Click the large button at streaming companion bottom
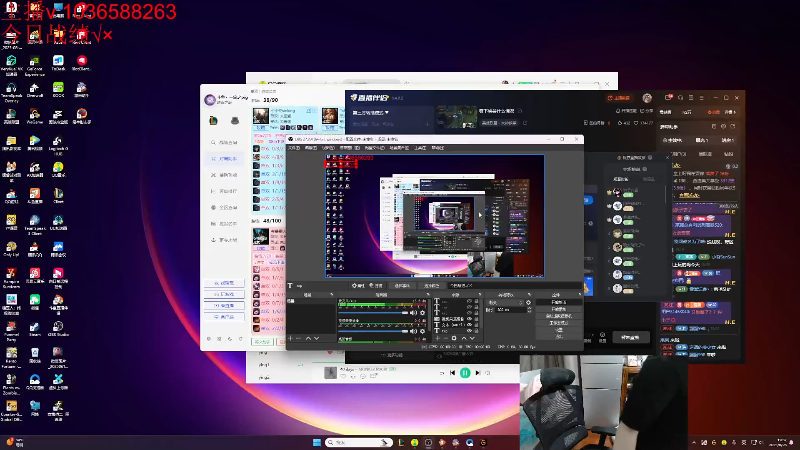The image size is (800, 450). pos(630,337)
